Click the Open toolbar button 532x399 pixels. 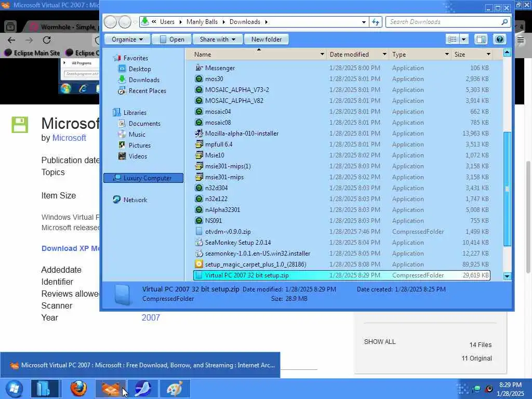(x=172, y=39)
